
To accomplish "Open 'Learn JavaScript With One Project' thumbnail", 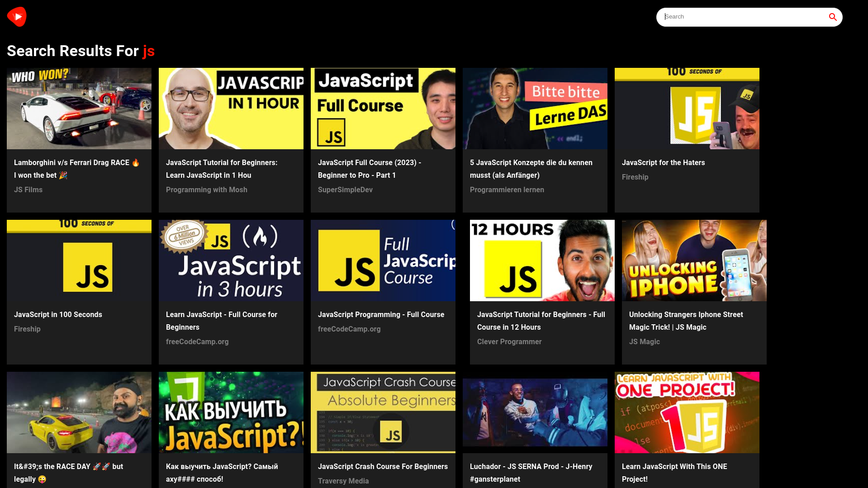I will click(x=687, y=412).
